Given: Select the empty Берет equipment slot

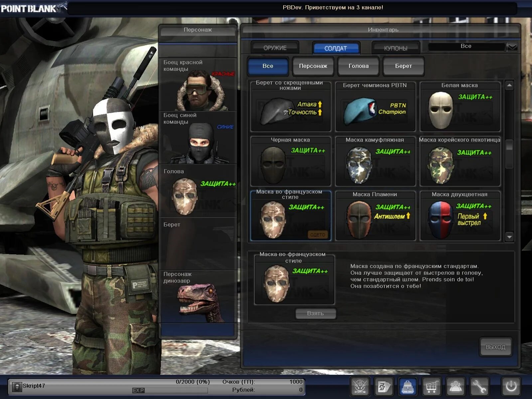Looking at the screenshot, I should (198, 244).
